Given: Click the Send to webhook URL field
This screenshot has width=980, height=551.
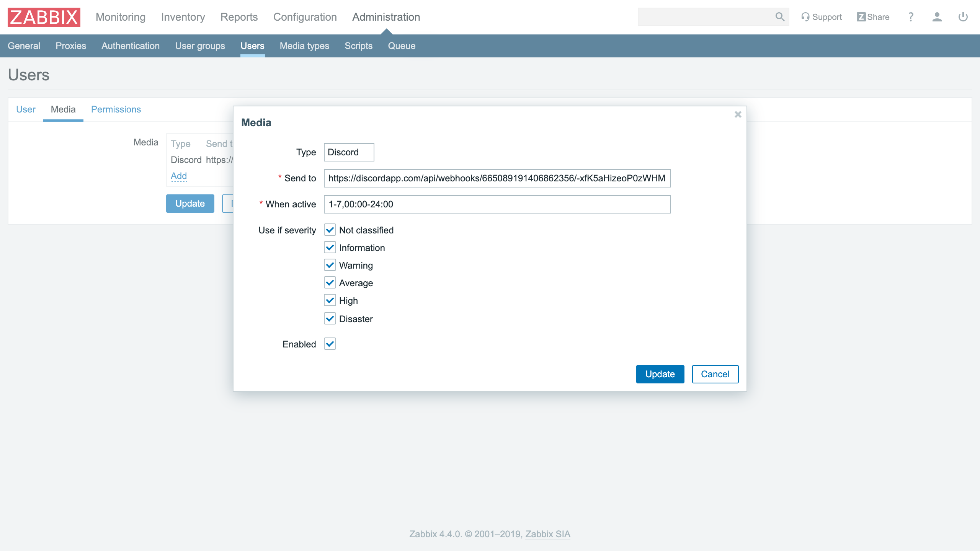Looking at the screenshot, I should point(497,178).
